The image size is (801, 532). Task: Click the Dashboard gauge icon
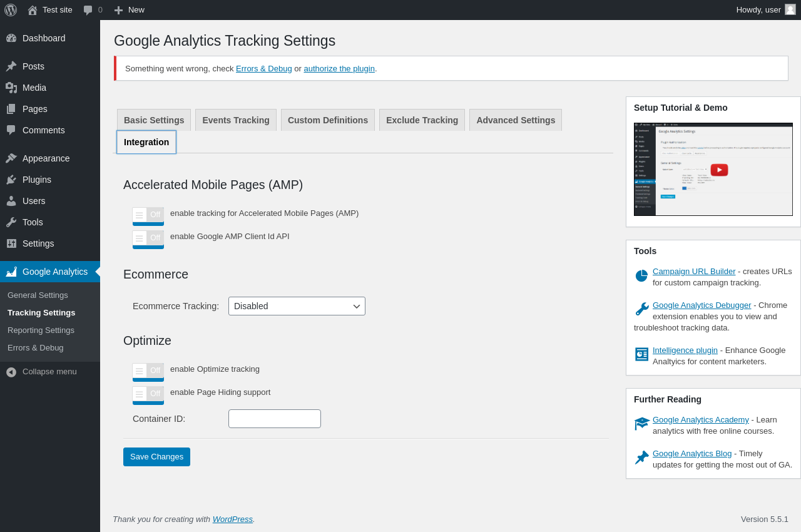11,38
